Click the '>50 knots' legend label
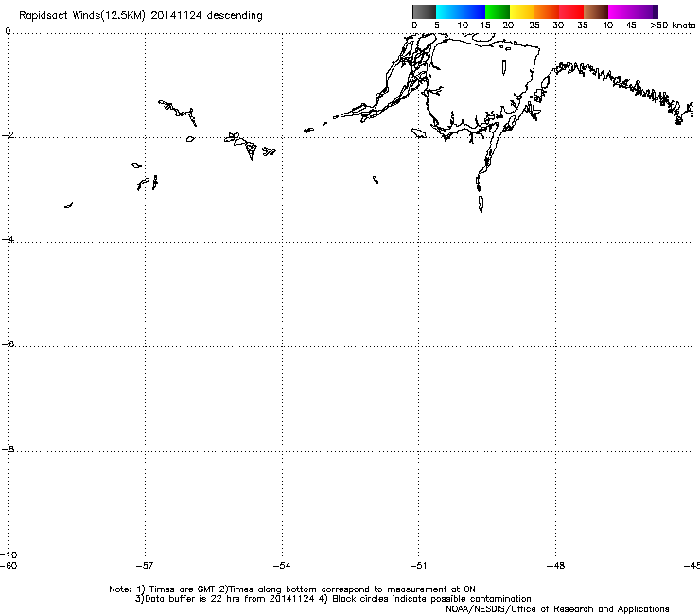Viewport: 700px width, 615px height. 673,26
